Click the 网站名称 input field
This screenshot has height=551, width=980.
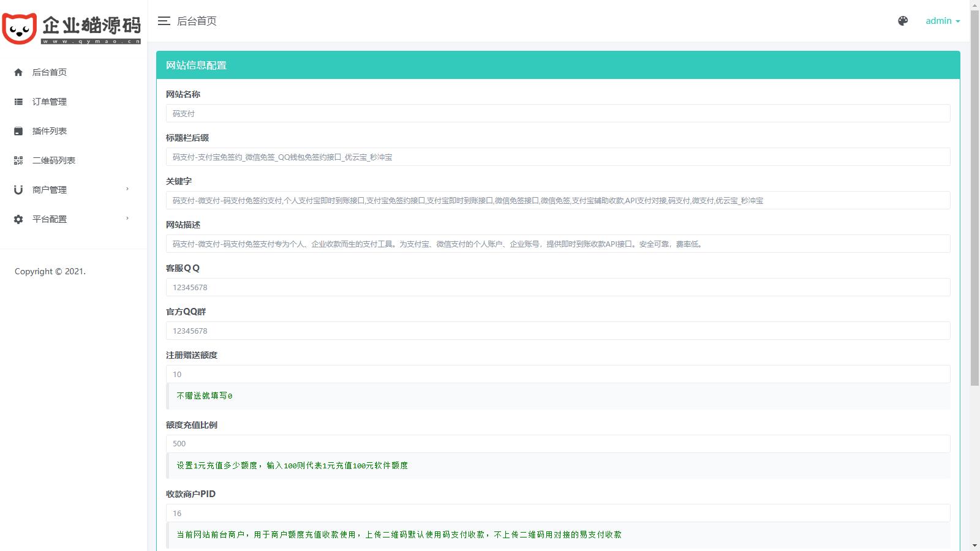[557, 113]
